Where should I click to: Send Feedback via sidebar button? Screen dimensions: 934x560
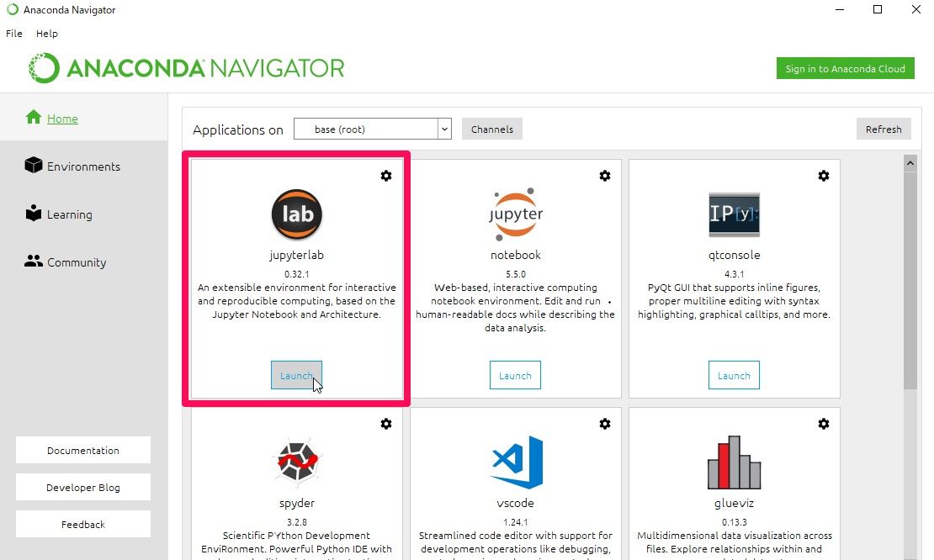(x=83, y=525)
